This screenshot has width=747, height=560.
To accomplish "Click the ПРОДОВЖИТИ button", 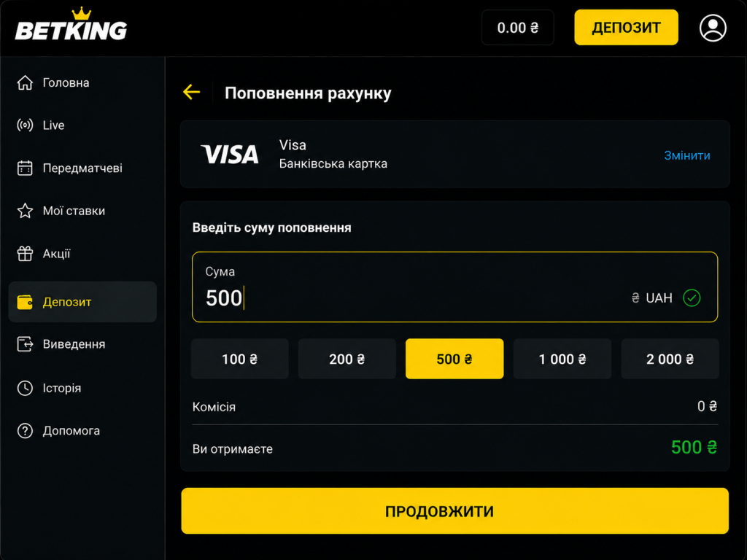I will (455, 510).
